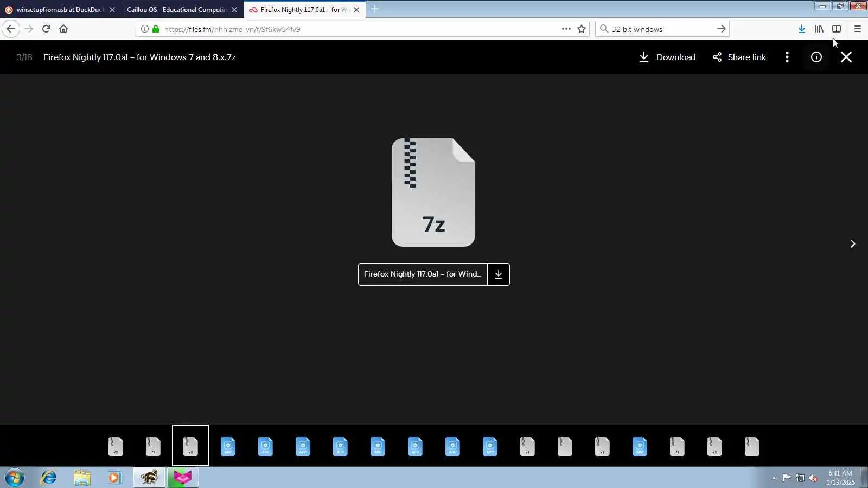Open the Firefox downloads panel

(x=801, y=29)
